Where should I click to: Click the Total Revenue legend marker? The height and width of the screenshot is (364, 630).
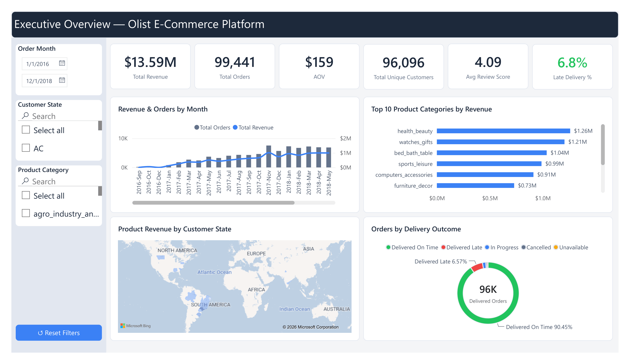click(x=235, y=127)
